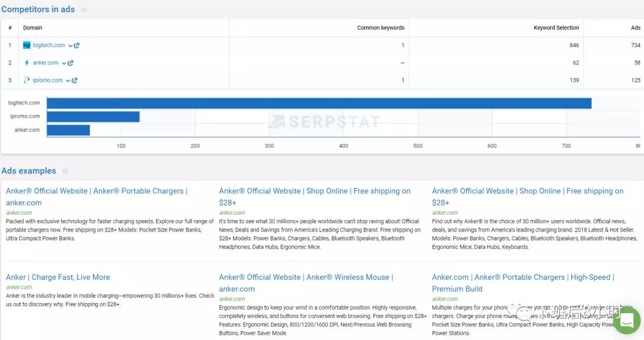
Task: Sort table by Keyword Selection column header
Action: pos(556,27)
